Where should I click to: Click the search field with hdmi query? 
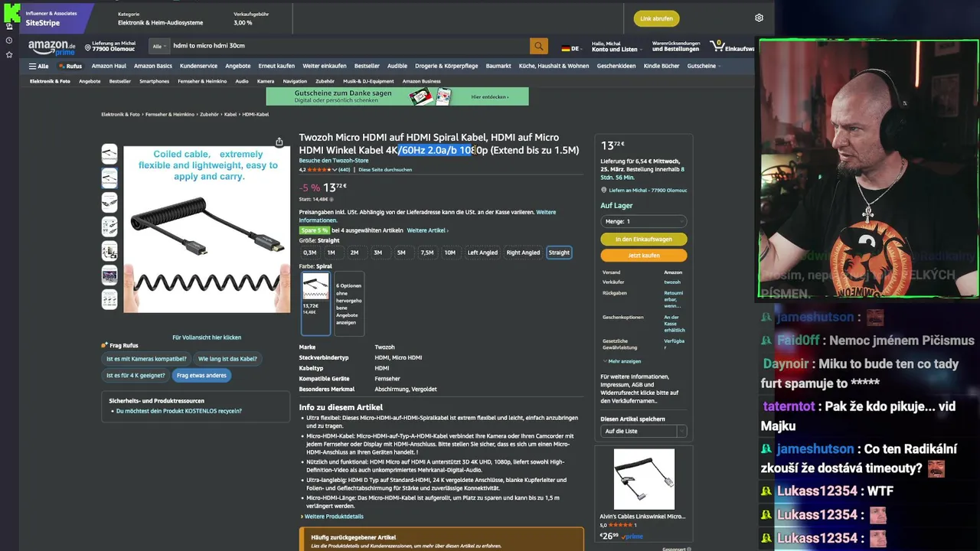pyautogui.click(x=348, y=46)
